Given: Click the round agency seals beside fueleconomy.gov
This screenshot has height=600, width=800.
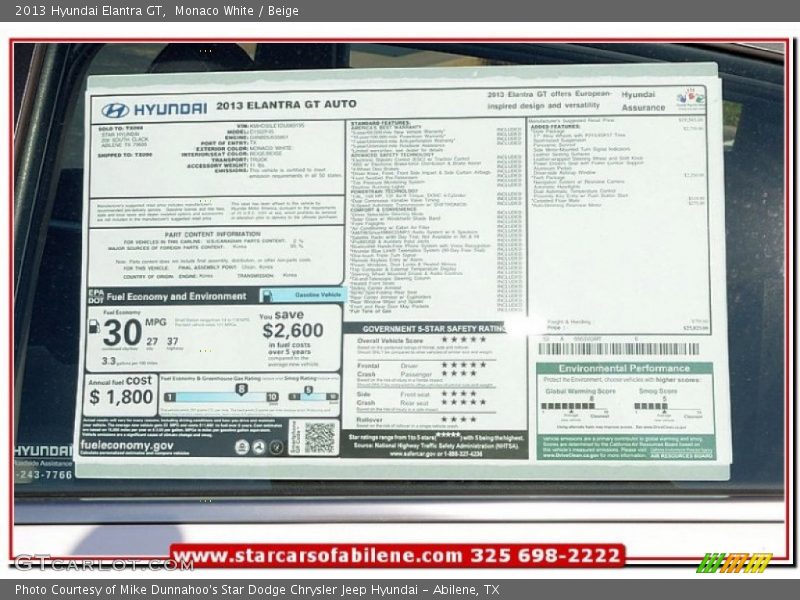Looking at the screenshot, I should 259,447.
